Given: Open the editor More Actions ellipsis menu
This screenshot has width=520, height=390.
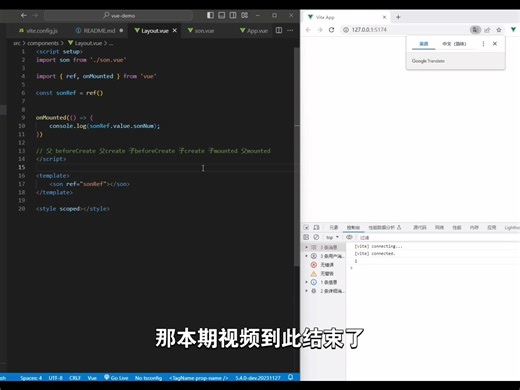Looking at the screenshot, I should point(290,30).
